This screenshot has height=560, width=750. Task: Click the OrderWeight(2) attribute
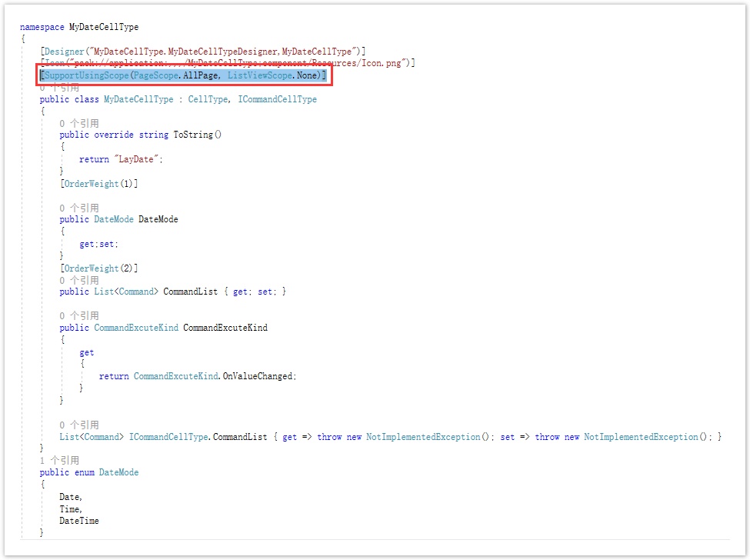[x=98, y=268]
